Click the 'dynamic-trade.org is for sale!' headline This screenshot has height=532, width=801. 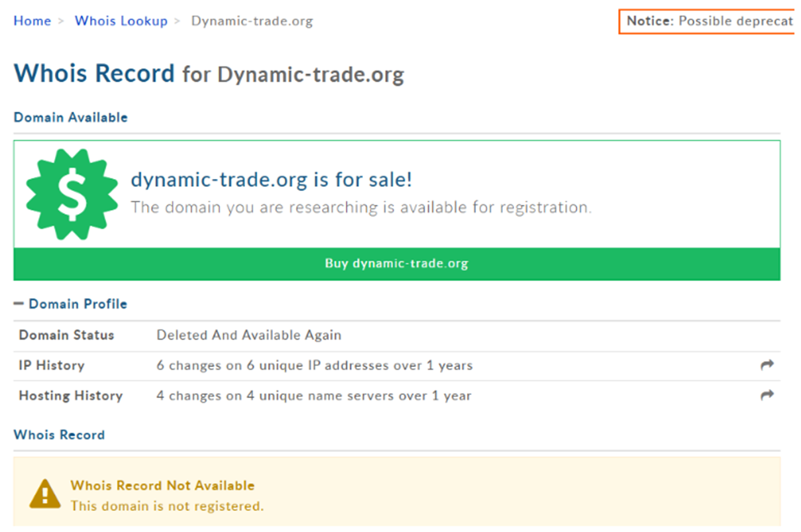coord(272,180)
